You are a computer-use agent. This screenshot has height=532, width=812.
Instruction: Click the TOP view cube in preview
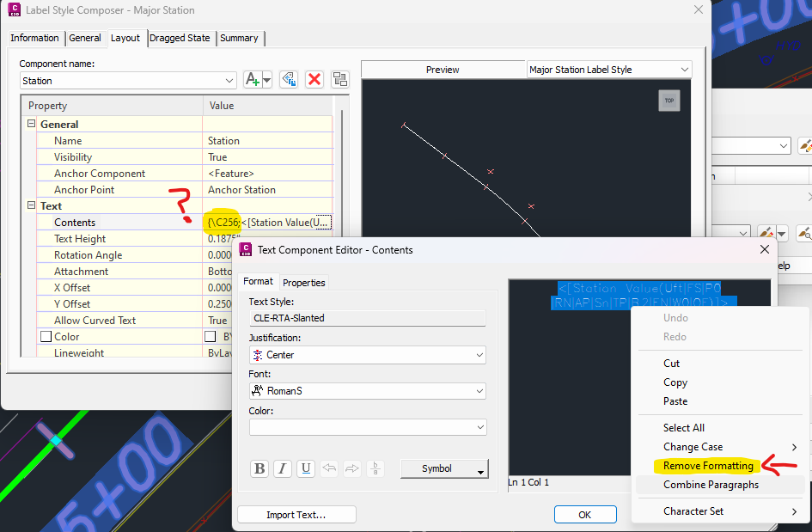tap(669, 101)
